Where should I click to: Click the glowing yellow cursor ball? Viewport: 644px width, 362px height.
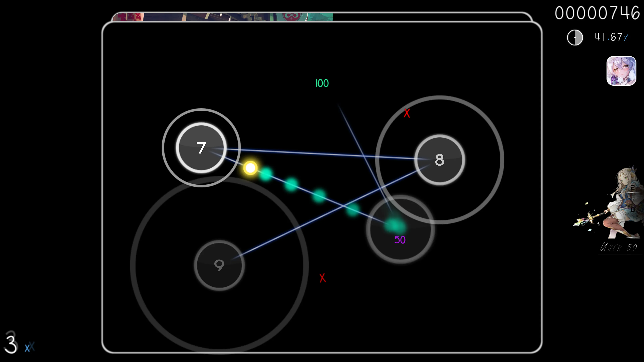pos(250,168)
